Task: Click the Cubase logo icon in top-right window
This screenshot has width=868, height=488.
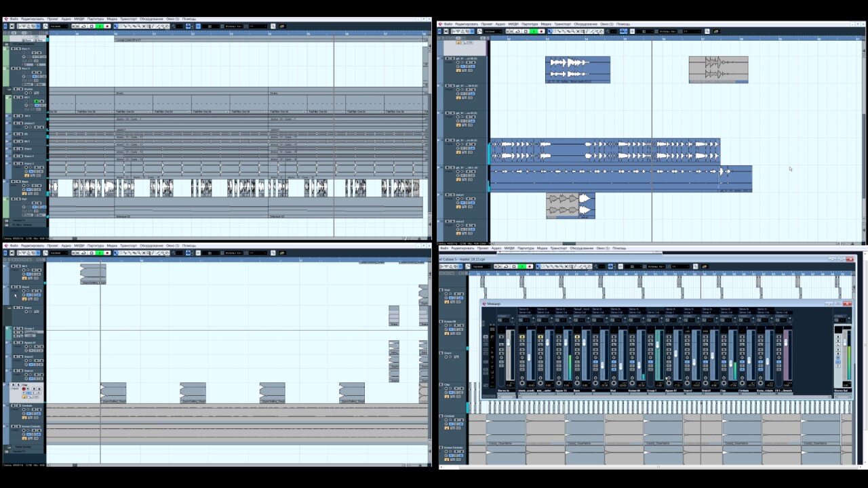Action: tap(439, 24)
